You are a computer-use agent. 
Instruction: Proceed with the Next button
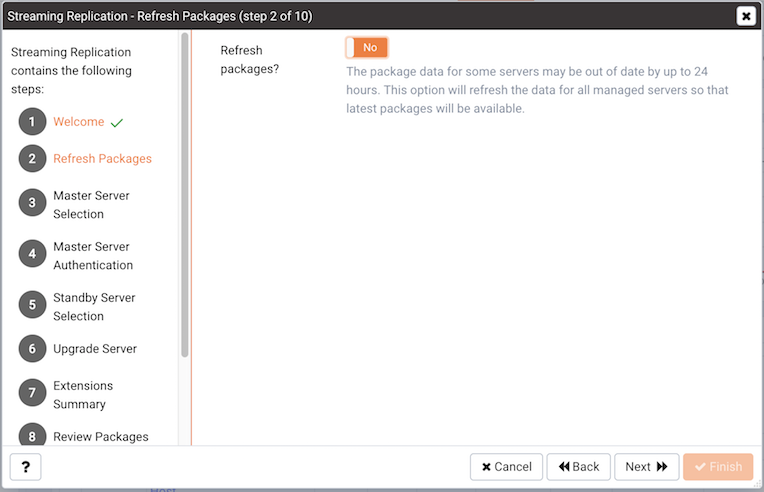(646, 467)
